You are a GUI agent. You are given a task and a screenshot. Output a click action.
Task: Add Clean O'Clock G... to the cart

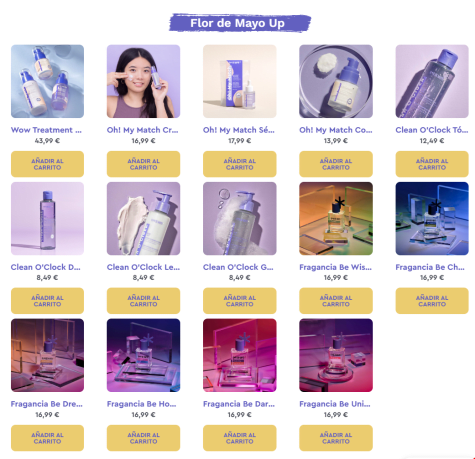coord(240,301)
